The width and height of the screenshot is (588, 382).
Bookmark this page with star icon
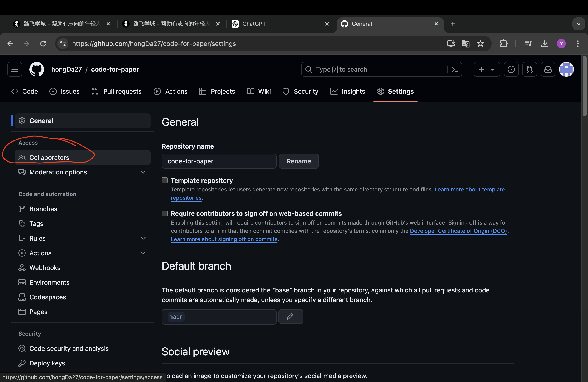tap(480, 44)
